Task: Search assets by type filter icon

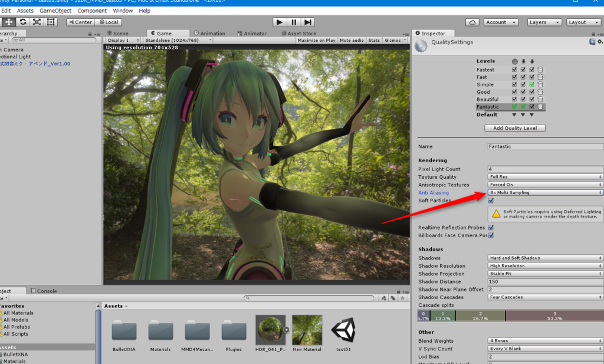Action: point(383,298)
